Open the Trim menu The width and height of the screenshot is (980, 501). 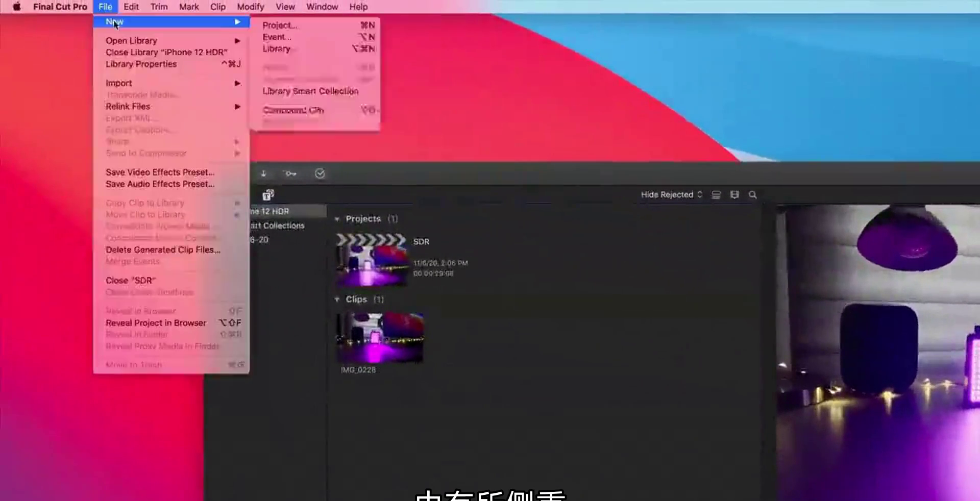[159, 7]
